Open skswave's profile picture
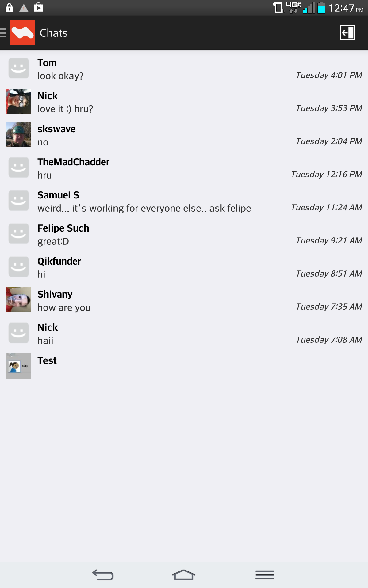This screenshot has width=368, height=588. pyautogui.click(x=19, y=134)
